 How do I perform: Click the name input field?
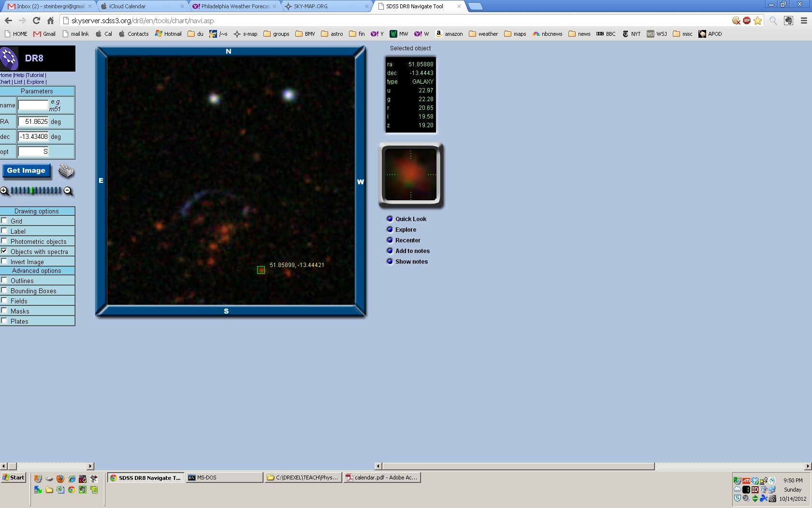click(x=33, y=105)
